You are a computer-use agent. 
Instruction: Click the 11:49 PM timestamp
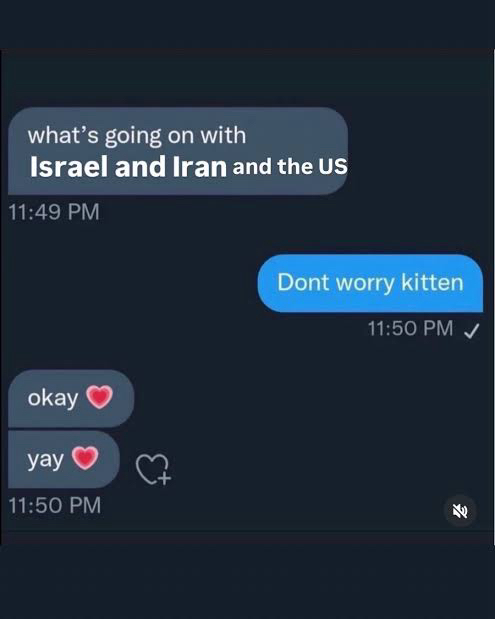(54, 212)
